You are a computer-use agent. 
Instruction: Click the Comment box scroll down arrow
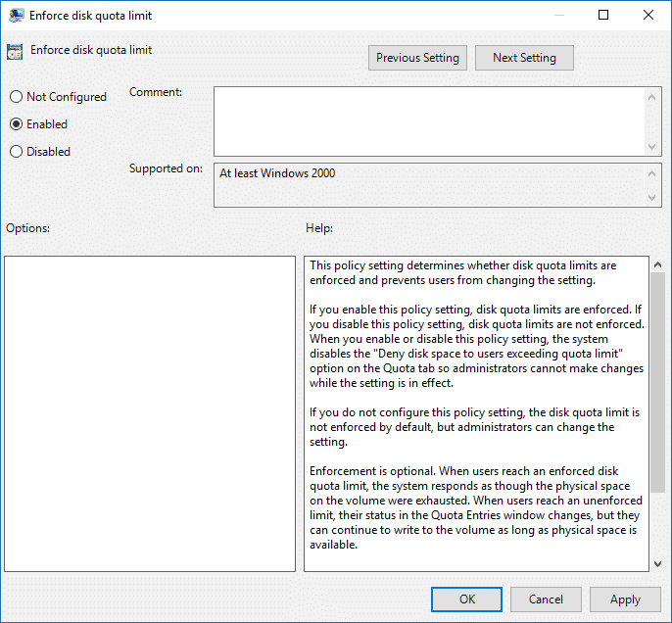point(651,147)
